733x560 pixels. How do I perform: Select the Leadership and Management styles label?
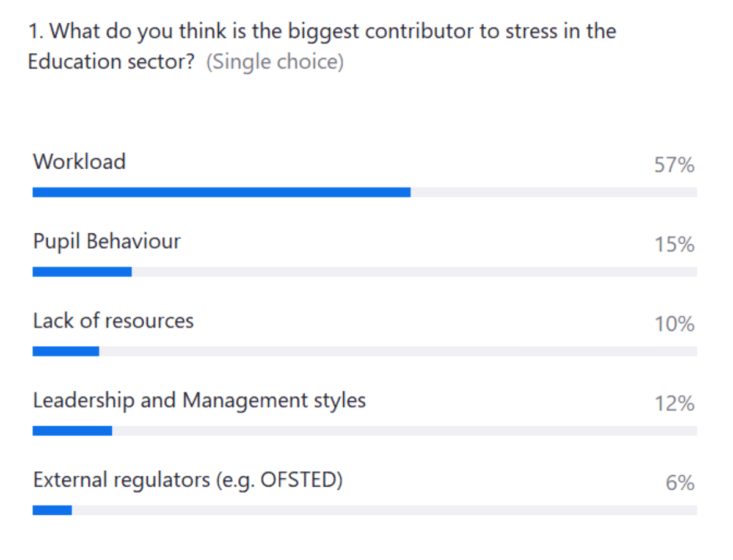point(199,401)
